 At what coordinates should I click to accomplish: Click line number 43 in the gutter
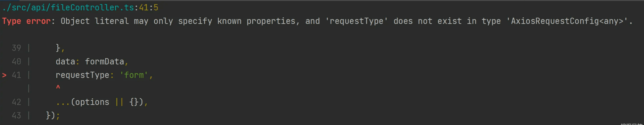[16, 116]
